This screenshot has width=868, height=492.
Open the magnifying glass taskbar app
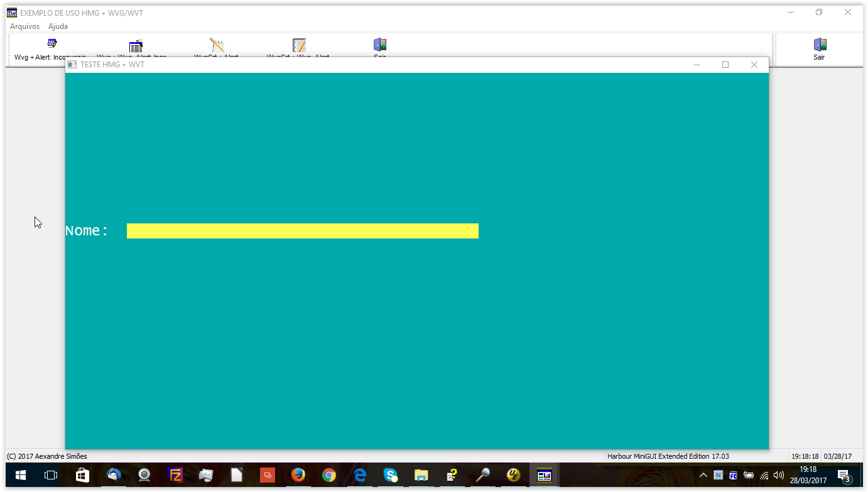483,476
